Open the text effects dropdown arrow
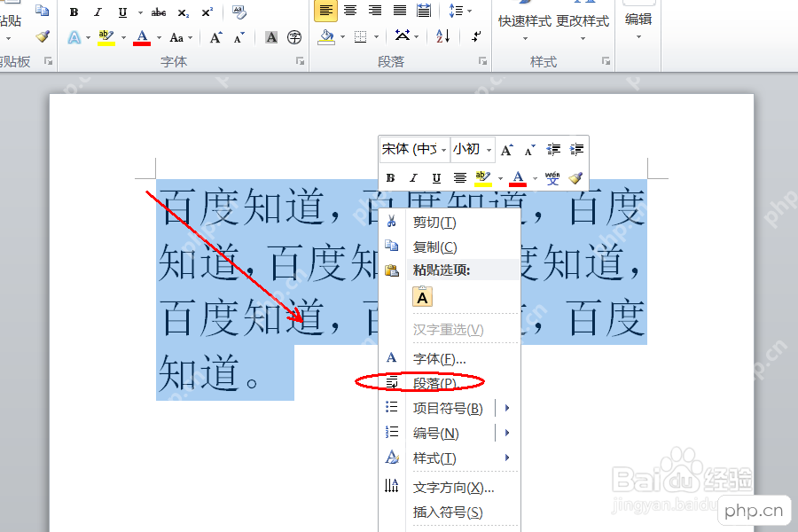This screenshot has width=798, height=532. (88, 37)
